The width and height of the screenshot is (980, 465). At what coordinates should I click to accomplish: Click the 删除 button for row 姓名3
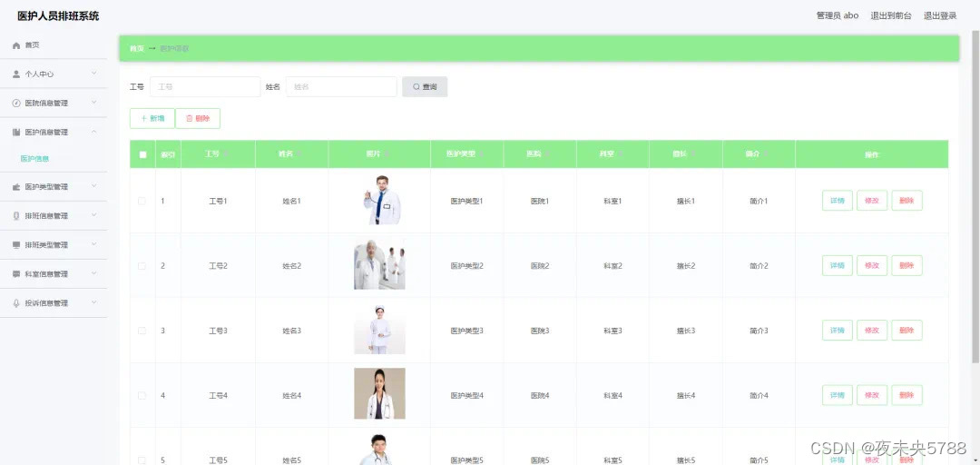(906, 331)
